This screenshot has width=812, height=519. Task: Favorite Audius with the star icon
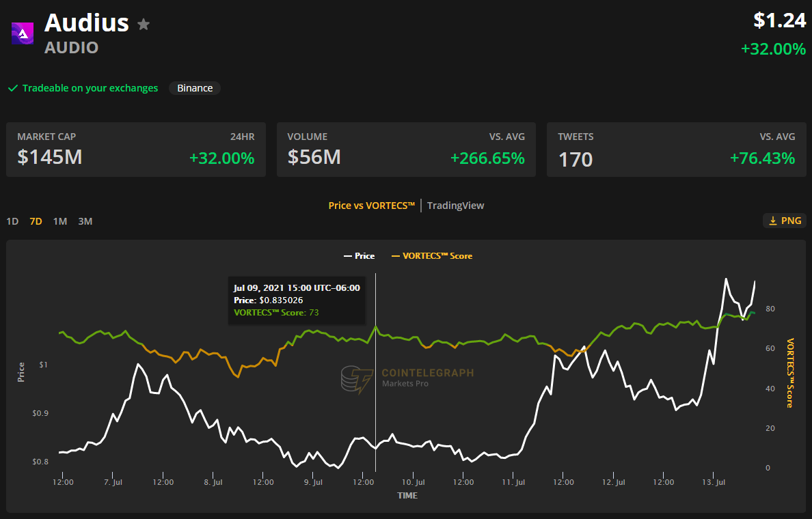pyautogui.click(x=144, y=25)
